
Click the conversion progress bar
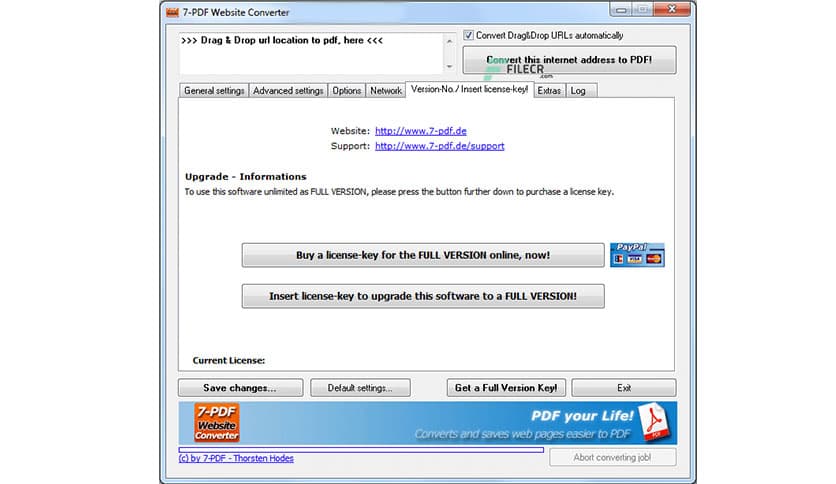point(361,450)
